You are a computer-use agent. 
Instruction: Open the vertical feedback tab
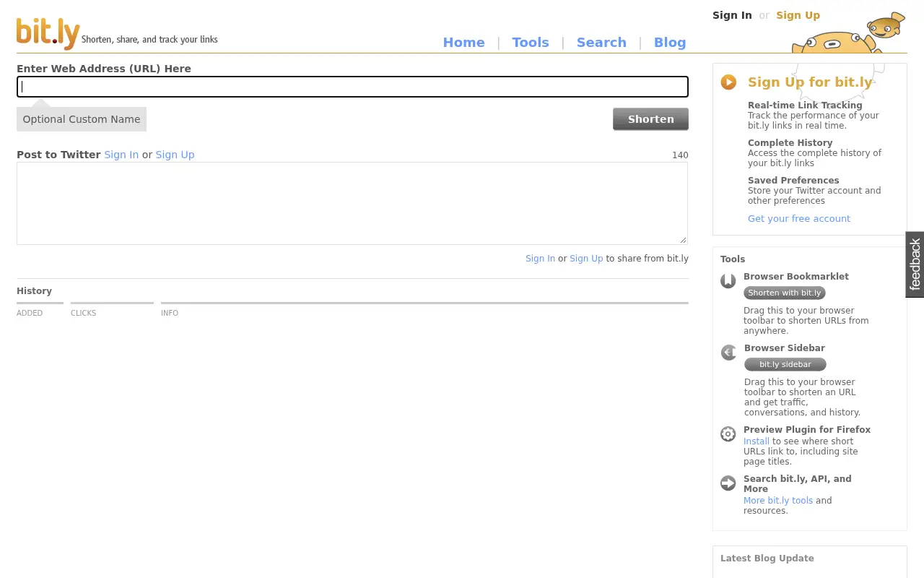(915, 264)
